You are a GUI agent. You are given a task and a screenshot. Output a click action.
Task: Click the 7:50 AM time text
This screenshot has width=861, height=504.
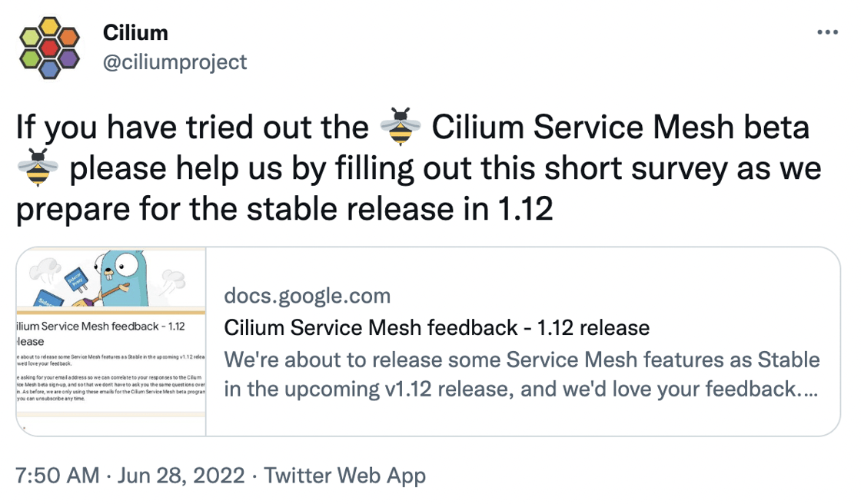pos(58,476)
